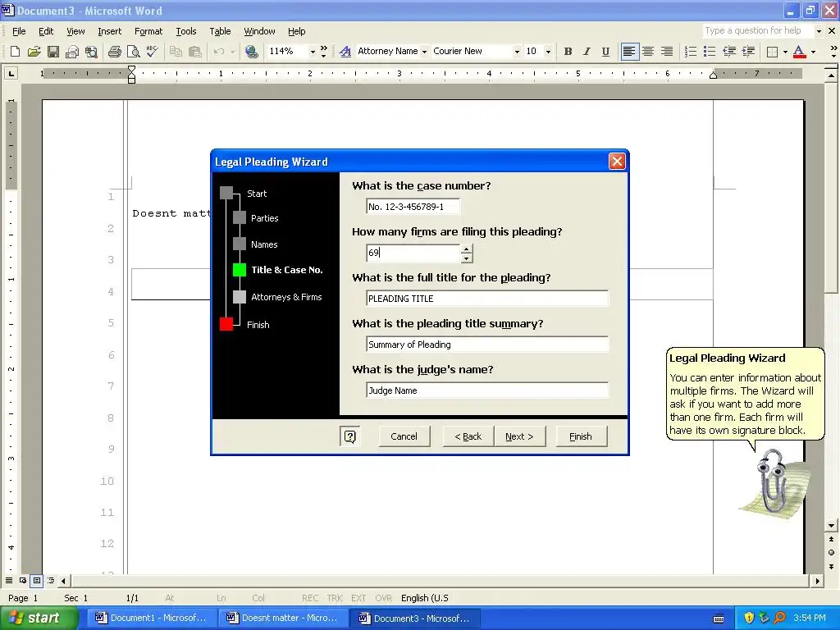Toggle Bold formatting

568,52
